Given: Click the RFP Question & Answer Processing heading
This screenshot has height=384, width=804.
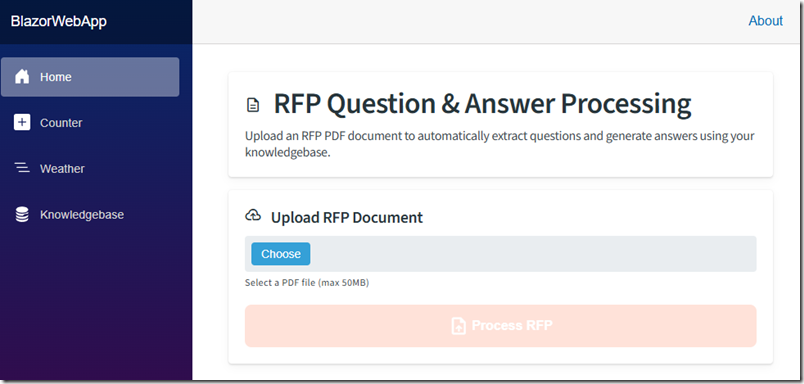Looking at the screenshot, I should pyautogui.click(x=483, y=104).
